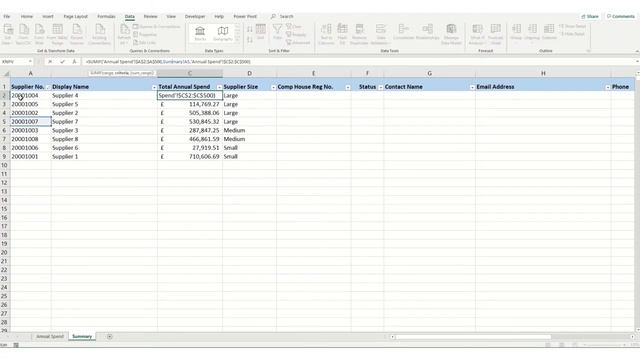Open the Annual Spend sheet tab

[50, 336]
